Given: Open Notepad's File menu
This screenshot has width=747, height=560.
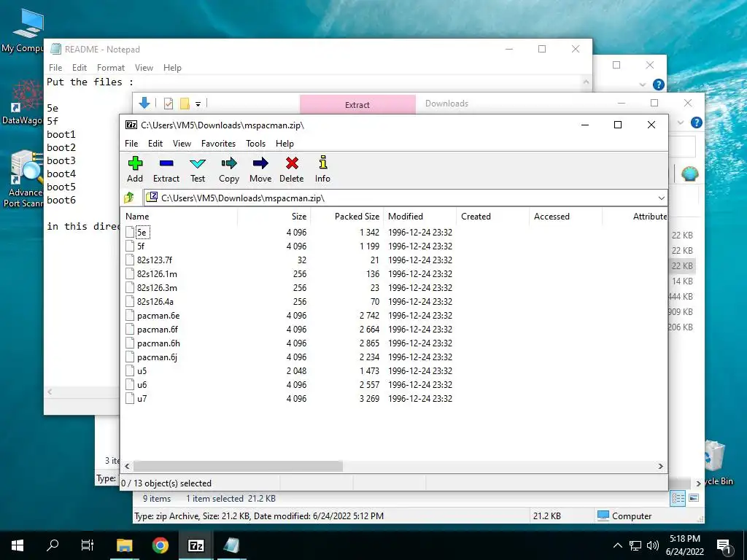Looking at the screenshot, I should tap(55, 68).
